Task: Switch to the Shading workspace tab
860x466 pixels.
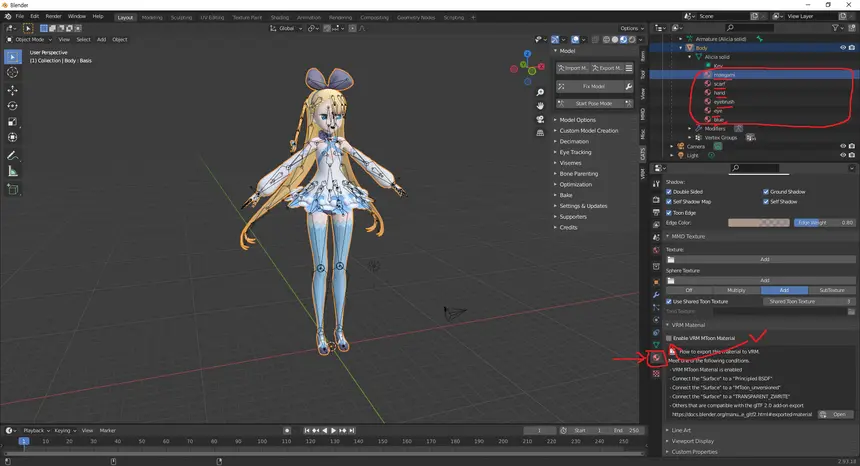Action: [x=280, y=18]
